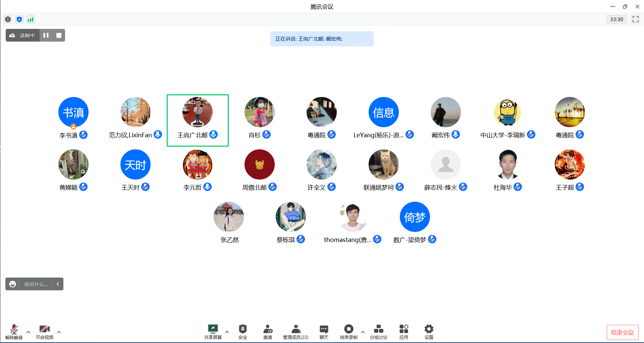Click the red 结束会议 button
Image resolution: width=644 pixels, height=343 pixels.
pos(623,332)
